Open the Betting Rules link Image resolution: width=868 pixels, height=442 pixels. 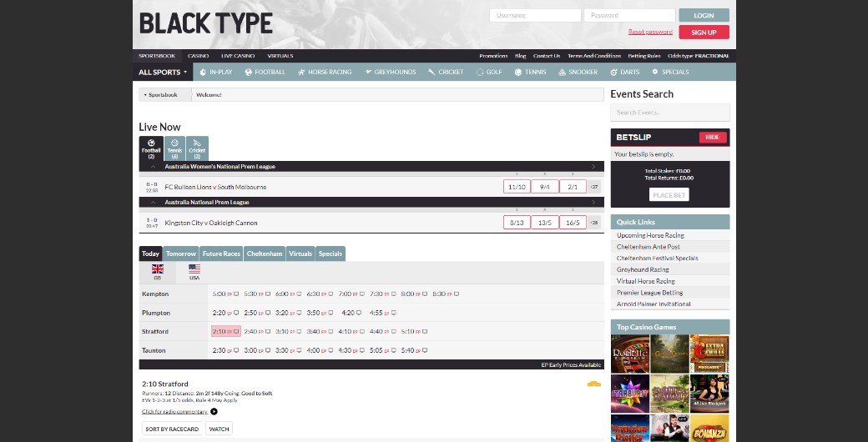click(x=643, y=56)
